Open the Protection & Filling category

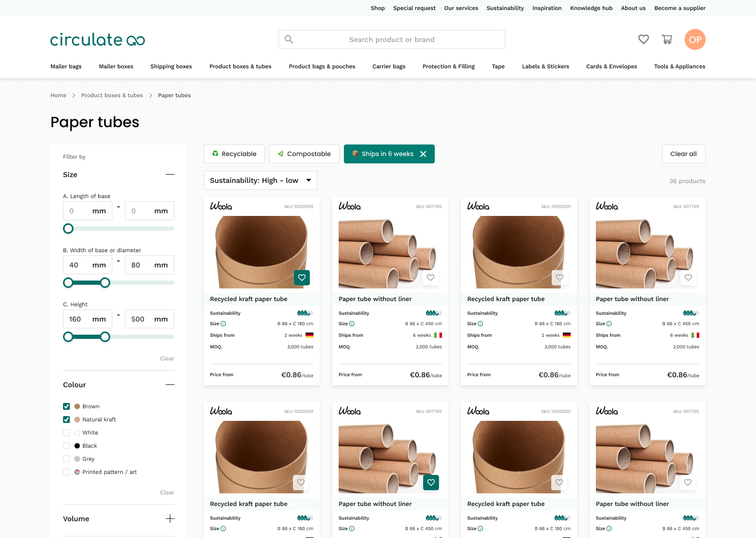click(448, 67)
